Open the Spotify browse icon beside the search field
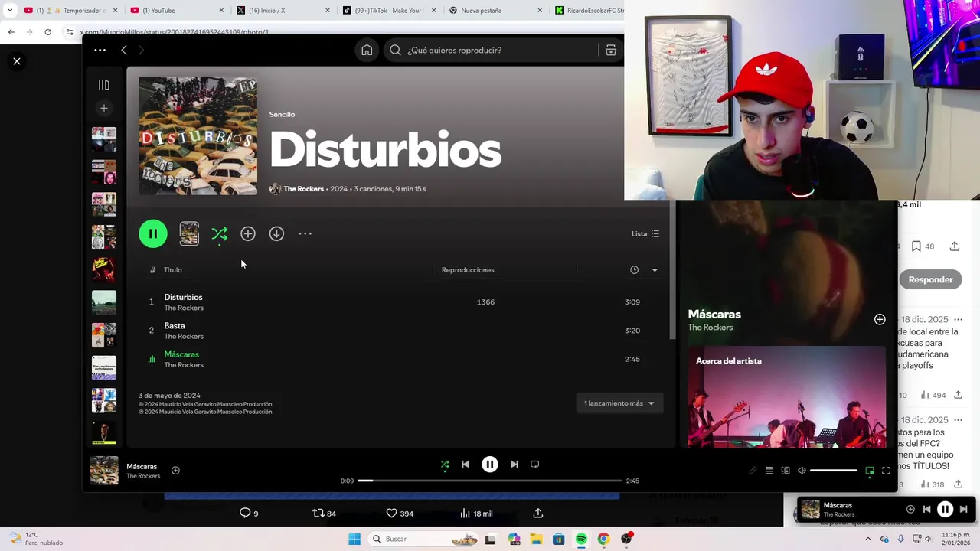Screen dimensions: 980x551 610,50
